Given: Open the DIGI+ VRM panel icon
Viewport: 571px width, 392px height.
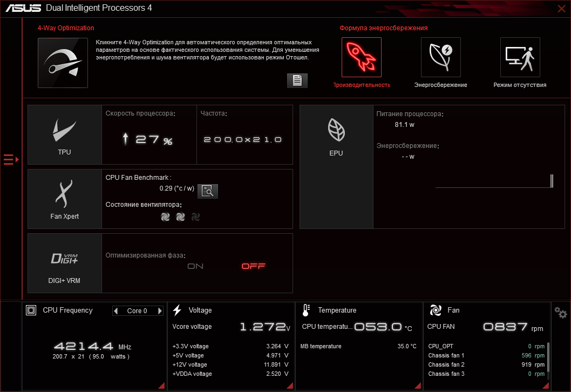Looking at the screenshot, I should [x=64, y=258].
